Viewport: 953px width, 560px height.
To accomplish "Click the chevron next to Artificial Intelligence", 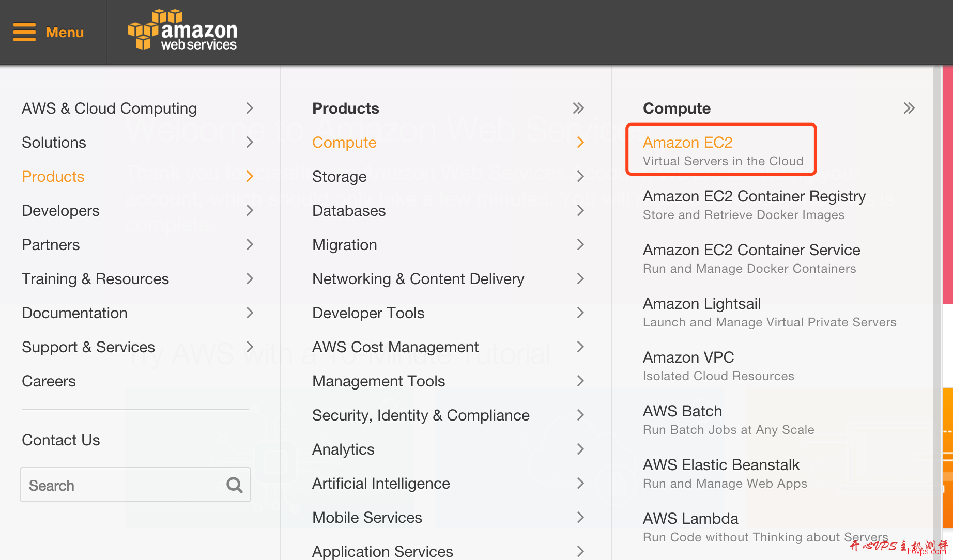I will point(580,483).
